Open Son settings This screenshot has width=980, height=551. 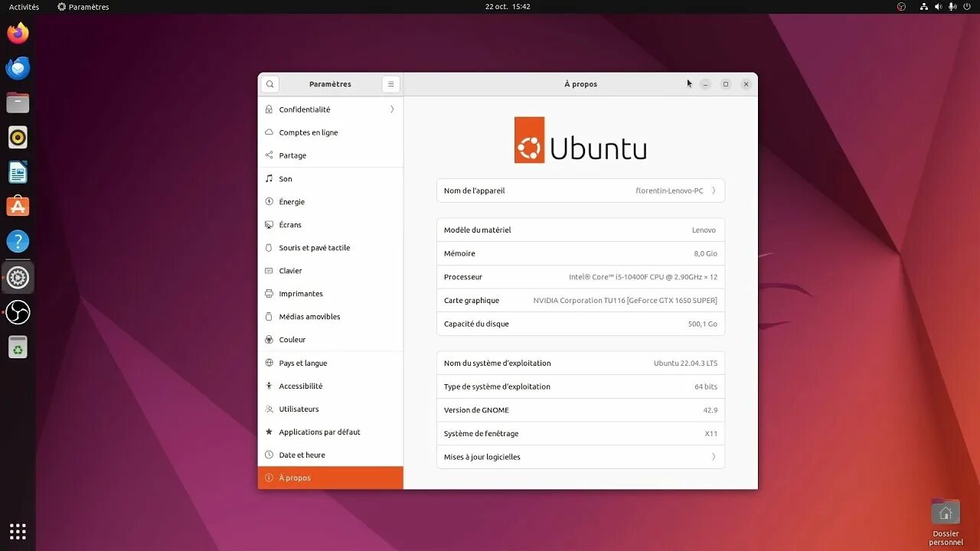tap(331, 179)
